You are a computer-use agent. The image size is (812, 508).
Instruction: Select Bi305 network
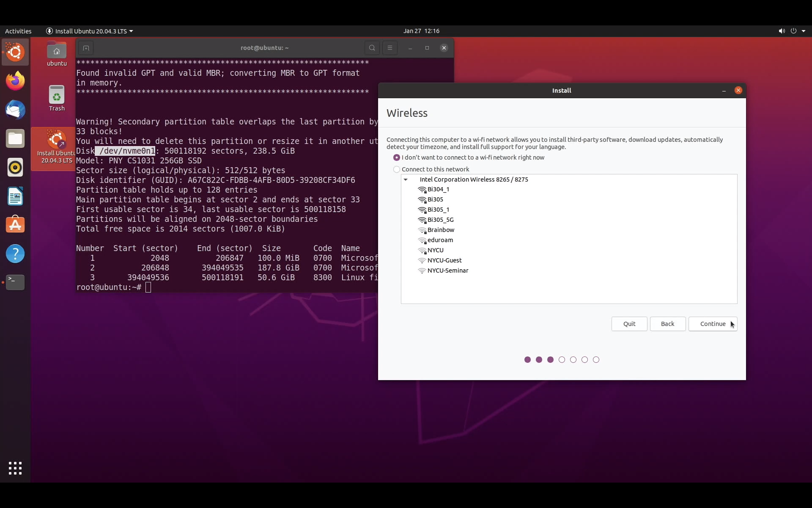coord(569,200)
